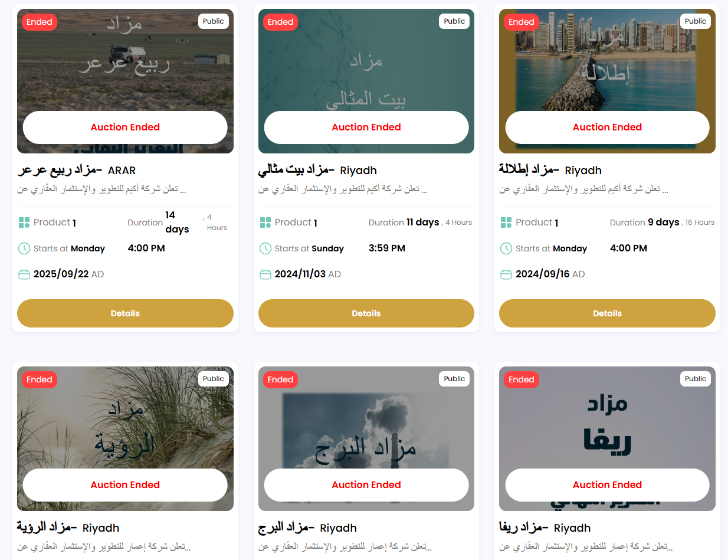
Task: Open the مزاد الرؤية grass thumbnail
Action: [x=125, y=438]
